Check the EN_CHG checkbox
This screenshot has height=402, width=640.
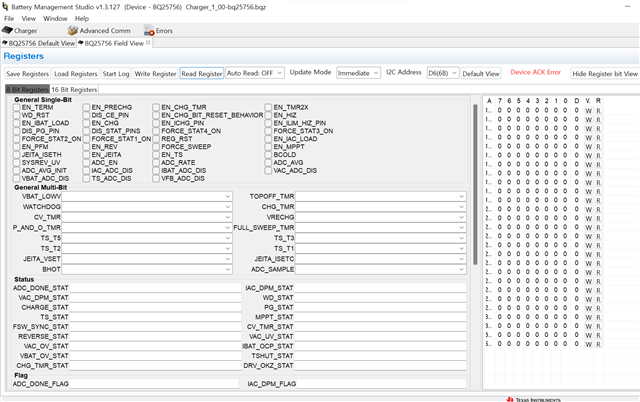pyautogui.click(x=86, y=123)
